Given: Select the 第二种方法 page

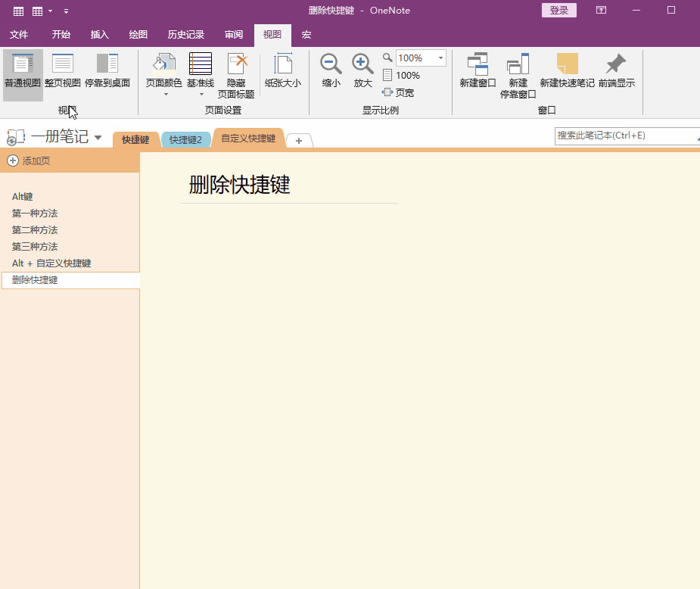Looking at the screenshot, I should [34, 229].
